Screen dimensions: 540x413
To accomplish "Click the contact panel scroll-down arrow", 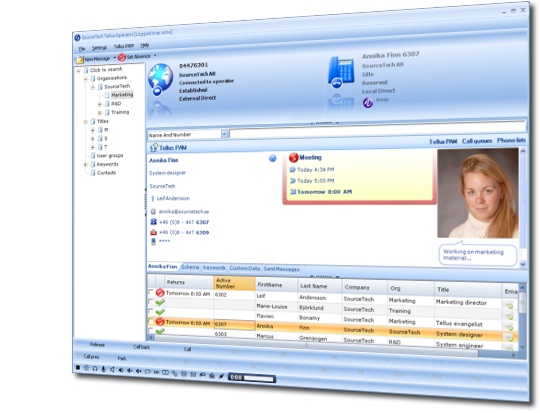I will tap(523, 264).
